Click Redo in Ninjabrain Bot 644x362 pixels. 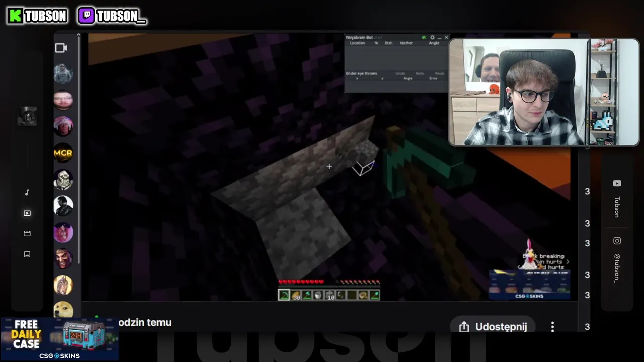click(420, 73)
